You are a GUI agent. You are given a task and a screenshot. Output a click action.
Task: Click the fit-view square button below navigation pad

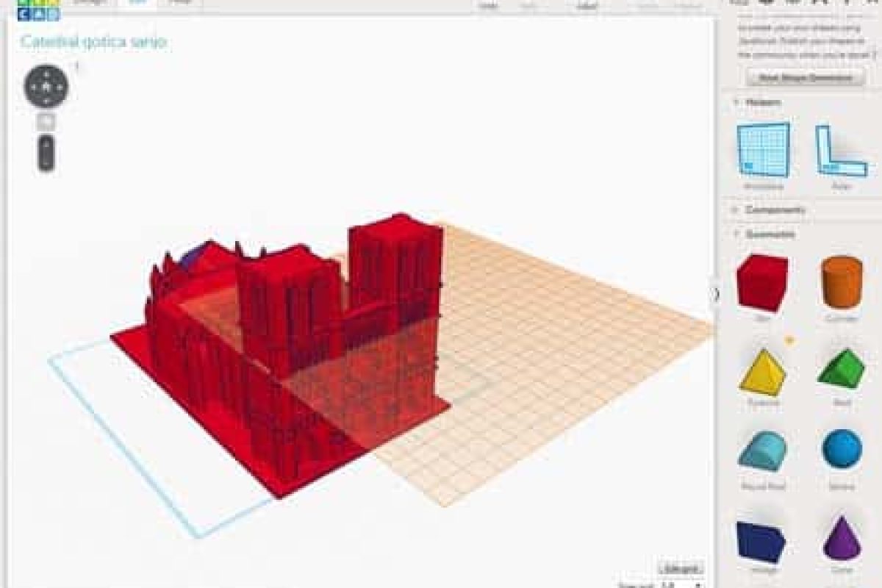(46, 121)
